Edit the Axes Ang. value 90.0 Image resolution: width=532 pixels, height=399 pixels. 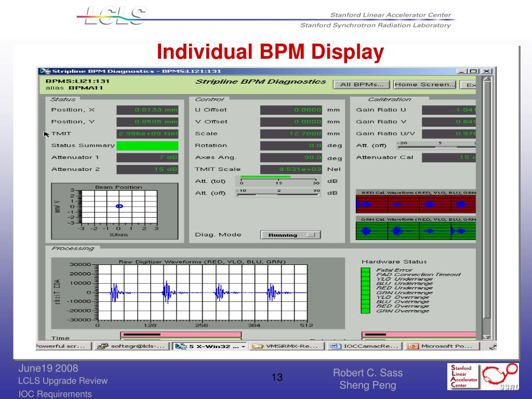tap(291, 157)
